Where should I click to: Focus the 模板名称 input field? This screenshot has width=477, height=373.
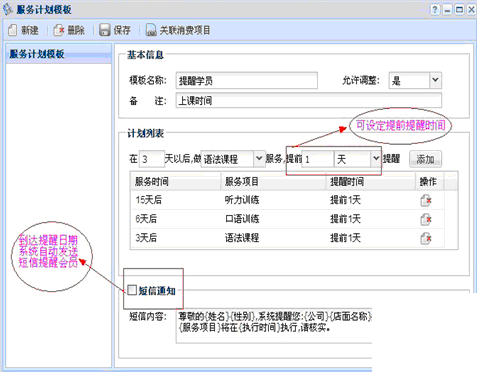pyautogui.click(x=246, y=80)
